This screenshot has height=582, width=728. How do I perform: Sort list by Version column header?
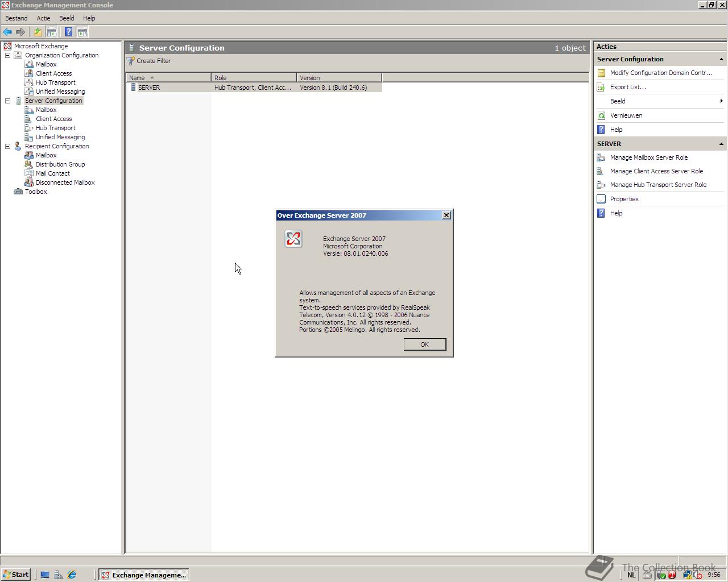point(340,78)
